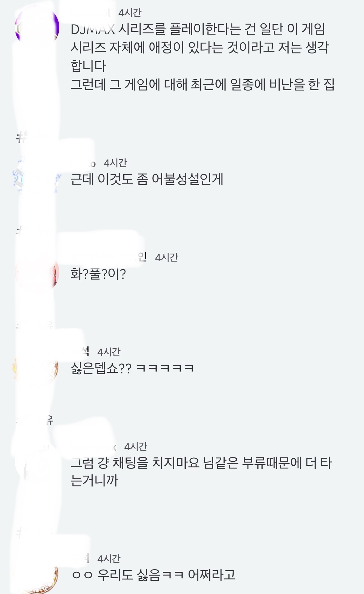The height and width of the screenshot is (594, 364).
Task: Select the comment 싫은뎁쇼?? ㅋㅋㅋㅋㅋ
Action: point(132,368)
